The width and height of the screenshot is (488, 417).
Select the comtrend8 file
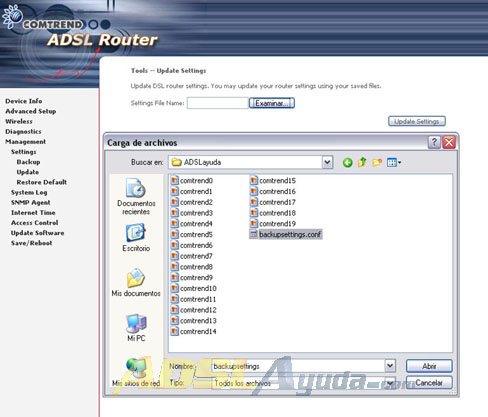192,267
